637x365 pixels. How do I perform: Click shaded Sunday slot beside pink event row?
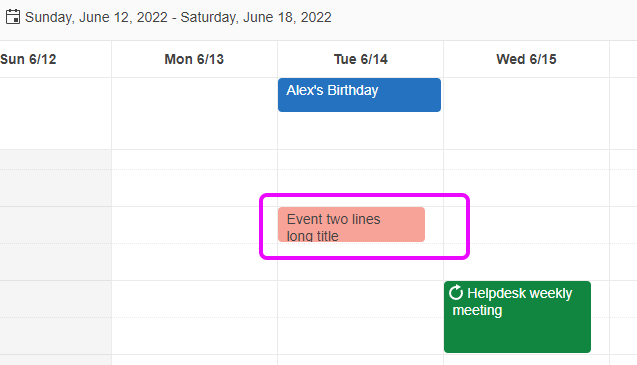pos(56,225)
